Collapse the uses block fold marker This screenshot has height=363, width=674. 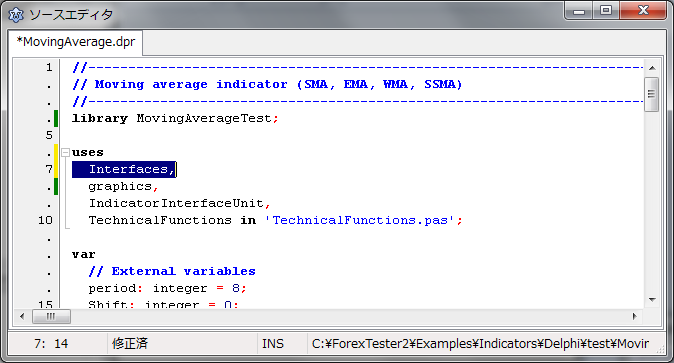tap(66, 152)
